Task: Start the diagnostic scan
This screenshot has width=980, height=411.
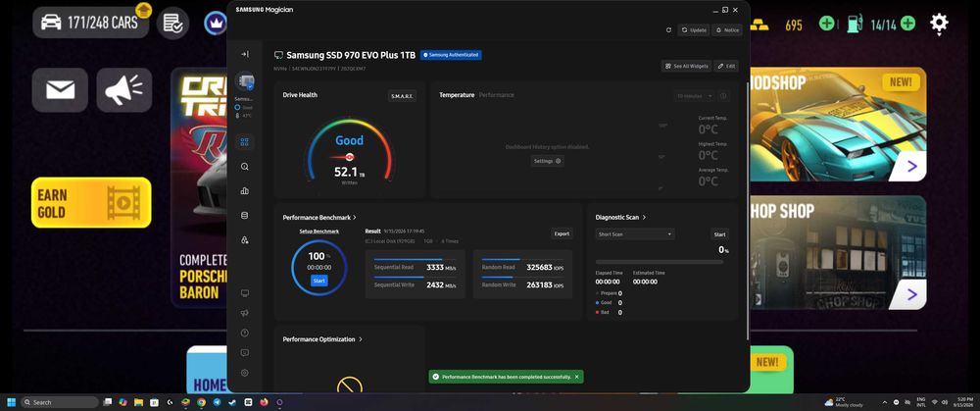Action: [x=720, y=234]
